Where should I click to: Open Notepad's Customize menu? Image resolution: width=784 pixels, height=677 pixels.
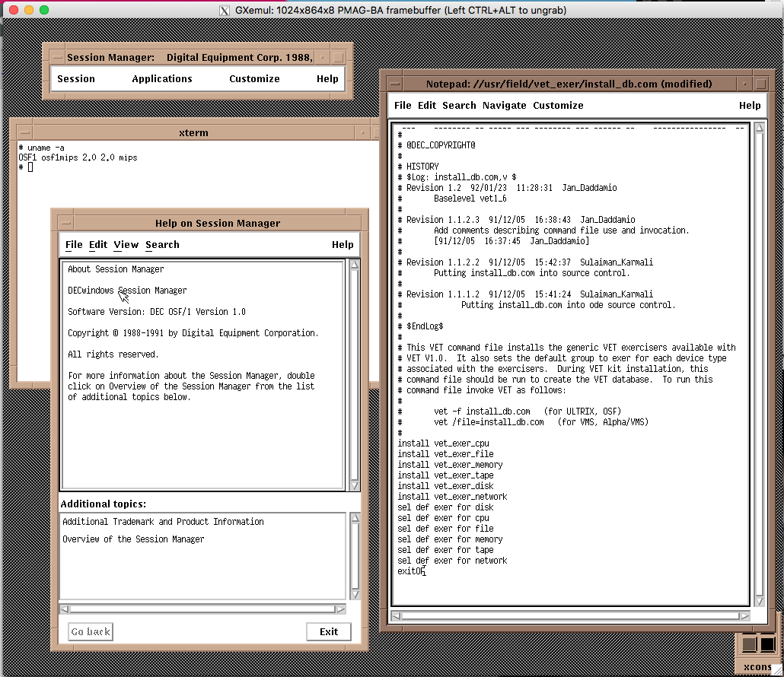pos(558,106)
